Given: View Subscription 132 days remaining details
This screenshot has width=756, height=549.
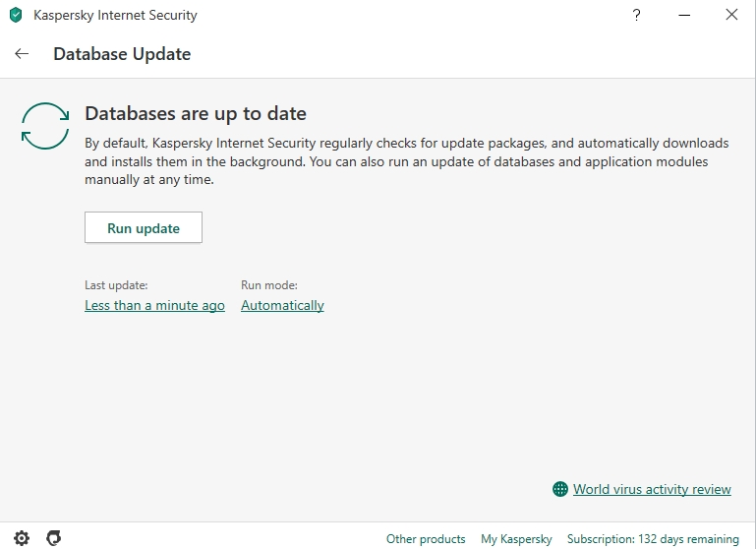Looking at the screenshot, I should coord(653,539).
